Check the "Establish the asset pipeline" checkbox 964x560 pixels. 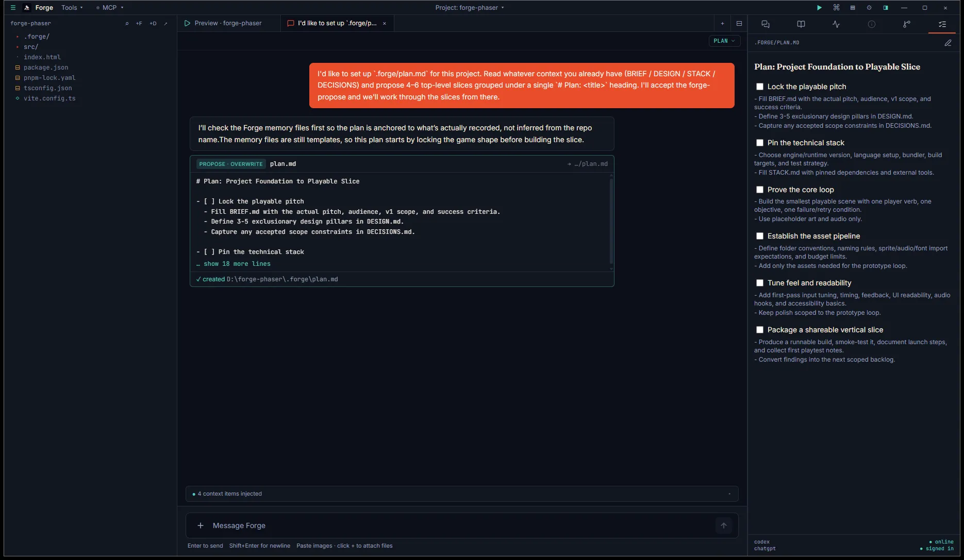760,236
